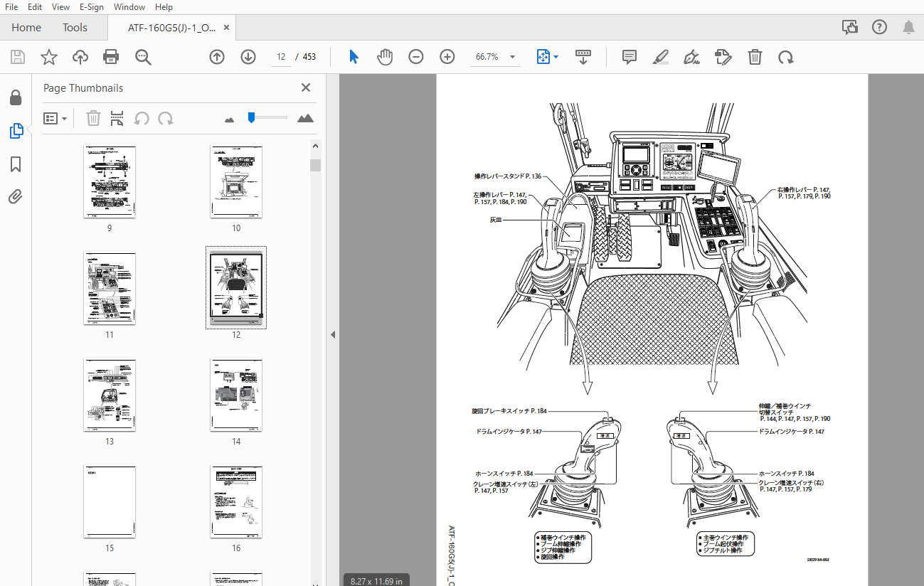
Task: Zoom in using the plus circle
Action: (447, 57)
